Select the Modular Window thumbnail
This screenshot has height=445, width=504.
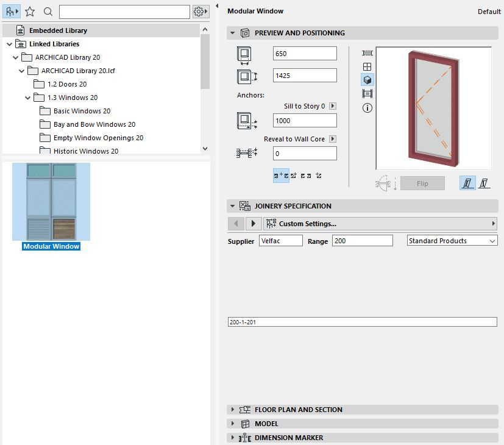coord(51,202)
